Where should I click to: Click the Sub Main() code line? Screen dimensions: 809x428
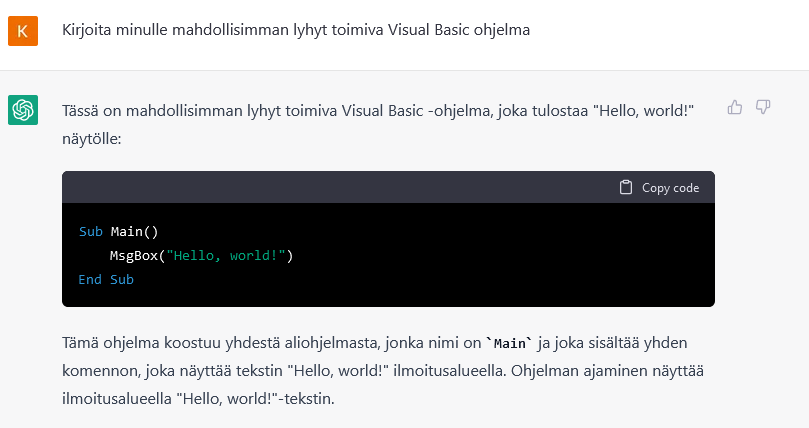(x=119, y=232)
